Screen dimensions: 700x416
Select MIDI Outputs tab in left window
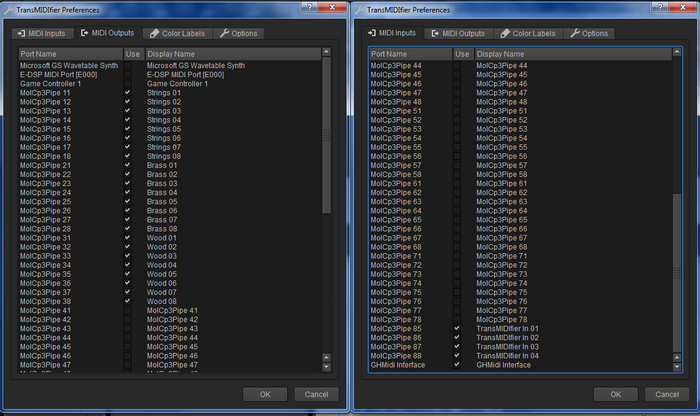tap(107, 33)
